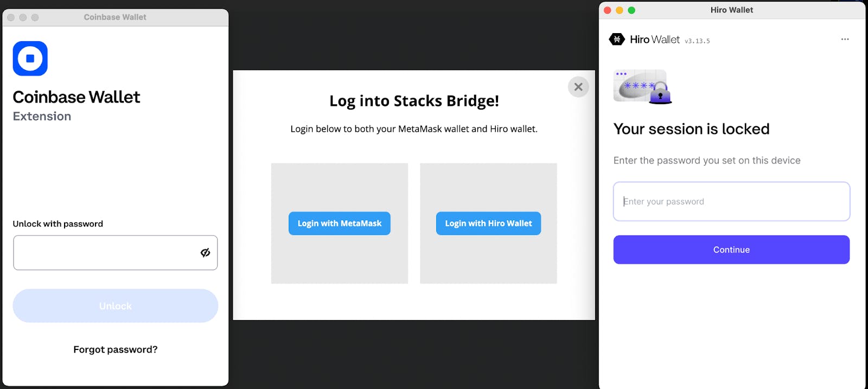Maximize the Hiro Wallet window
The width and height of the screenshot is (868, 389).
631,10
